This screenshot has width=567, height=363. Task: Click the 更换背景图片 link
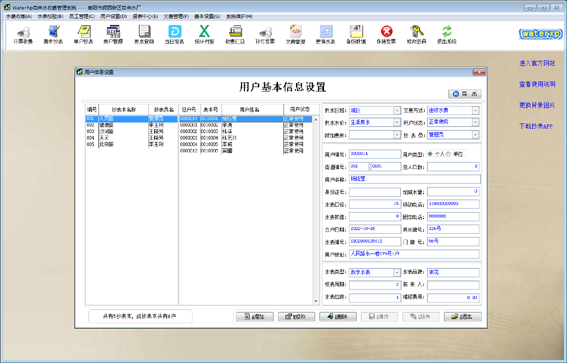click(537, 105)
